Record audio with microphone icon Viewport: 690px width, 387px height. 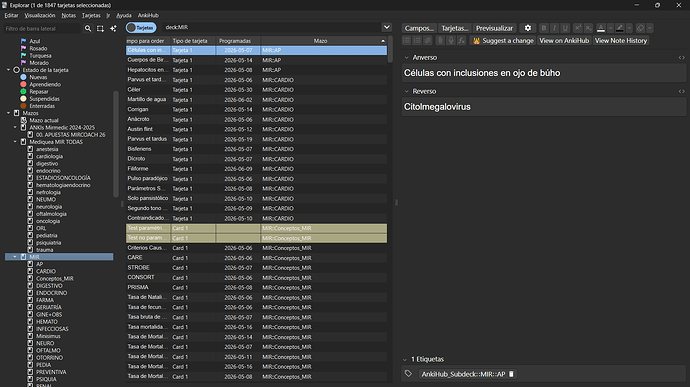coord(451,41)
